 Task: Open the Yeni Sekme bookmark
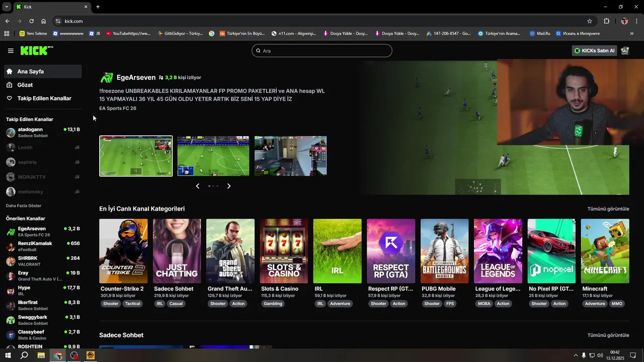[33, 34]
